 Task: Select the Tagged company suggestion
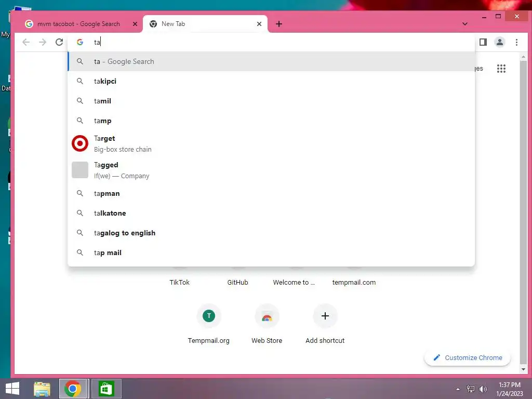coord(271,170)
